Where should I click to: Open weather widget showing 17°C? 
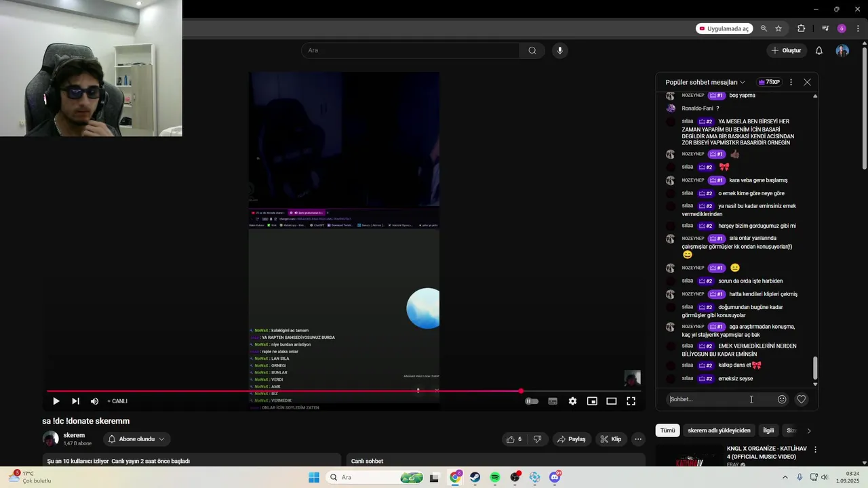point(30,477)
